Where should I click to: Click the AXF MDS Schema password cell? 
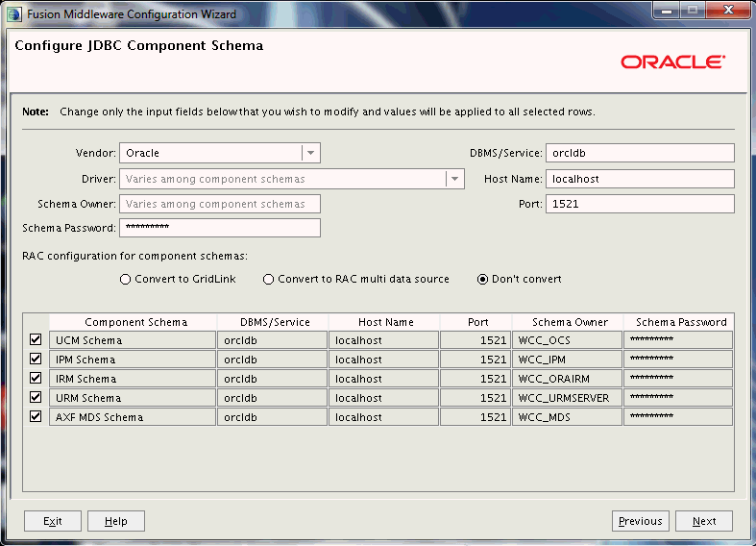click(x=678, y=417)
